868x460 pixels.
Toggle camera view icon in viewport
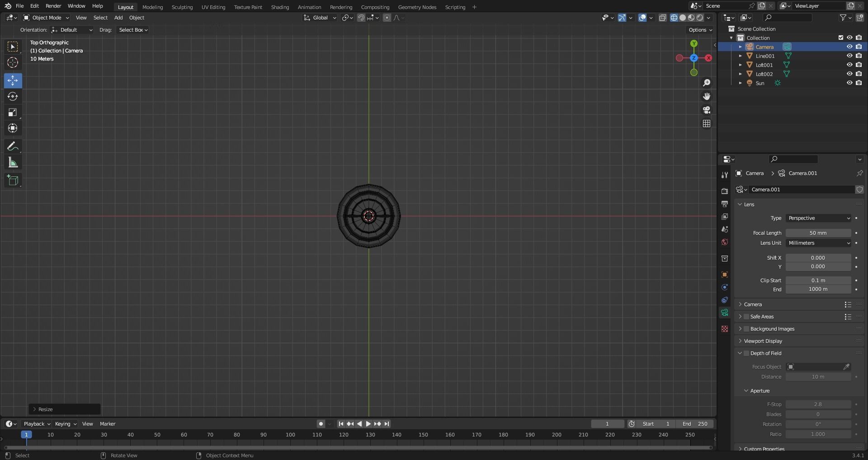pos(707,110)
